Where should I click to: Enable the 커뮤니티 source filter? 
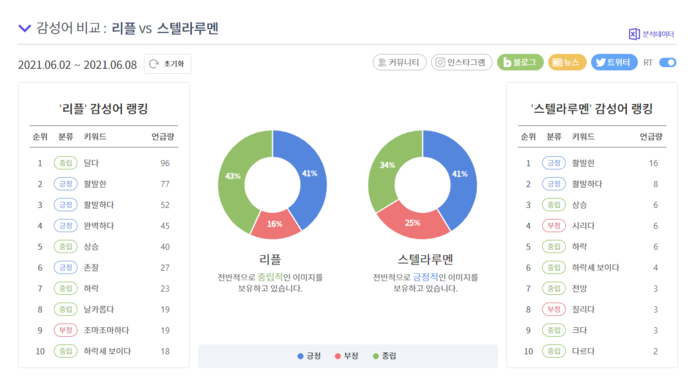coord(400,63)
